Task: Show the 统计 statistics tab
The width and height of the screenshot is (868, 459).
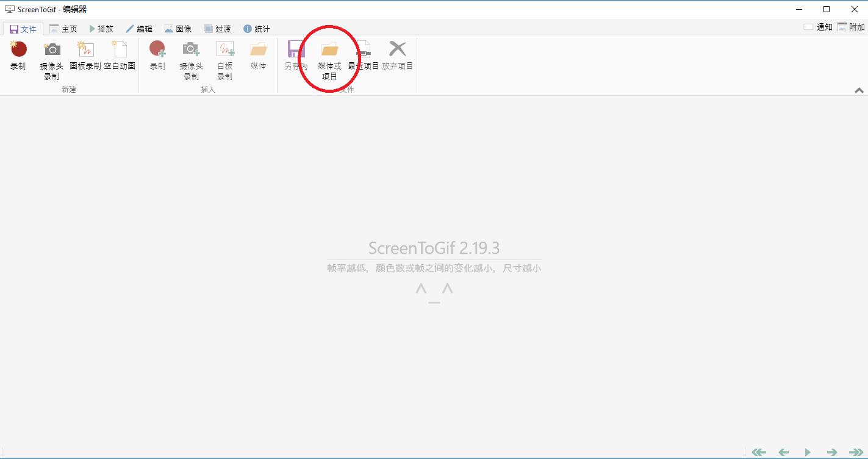Action: pos(256,29)
